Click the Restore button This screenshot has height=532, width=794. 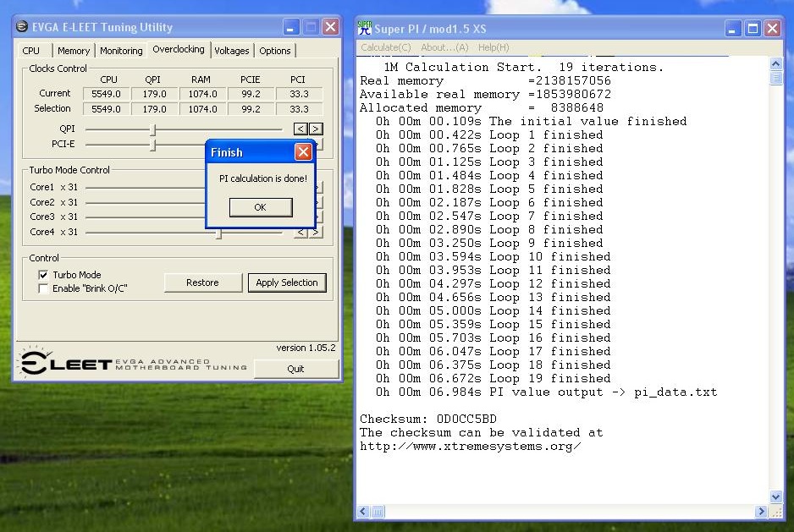pyautogui.click(x=202, y=282)
